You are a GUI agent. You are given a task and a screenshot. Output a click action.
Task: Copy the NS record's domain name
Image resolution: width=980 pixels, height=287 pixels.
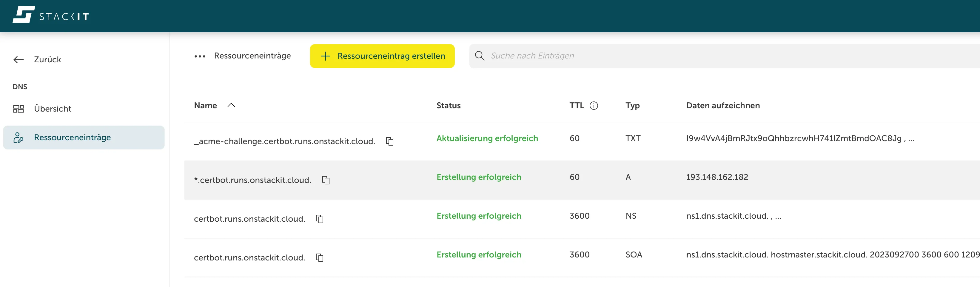tap(320, 219)
